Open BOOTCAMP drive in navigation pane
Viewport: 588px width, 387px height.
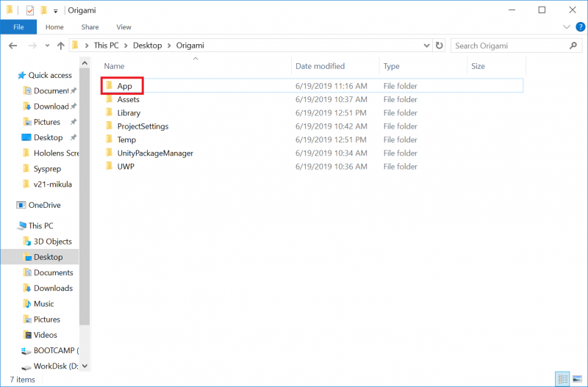coord(50,351)
